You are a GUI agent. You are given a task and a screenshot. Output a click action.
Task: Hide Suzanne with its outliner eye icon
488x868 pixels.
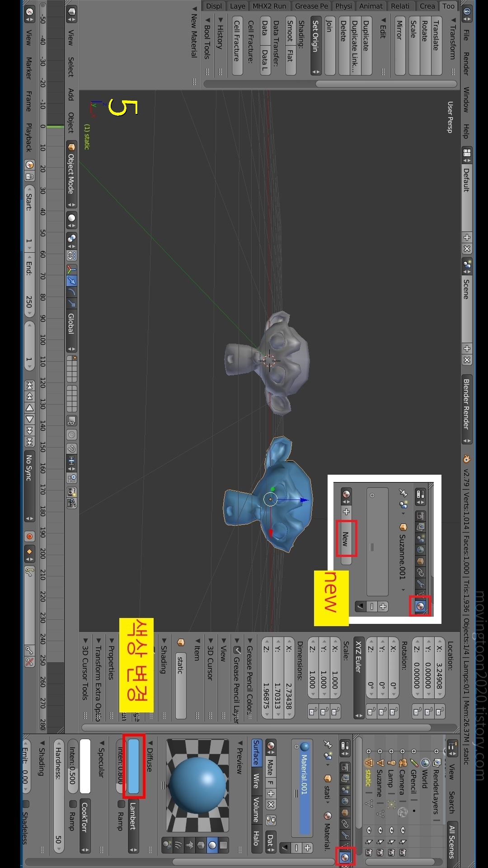[x=380, y=830]
